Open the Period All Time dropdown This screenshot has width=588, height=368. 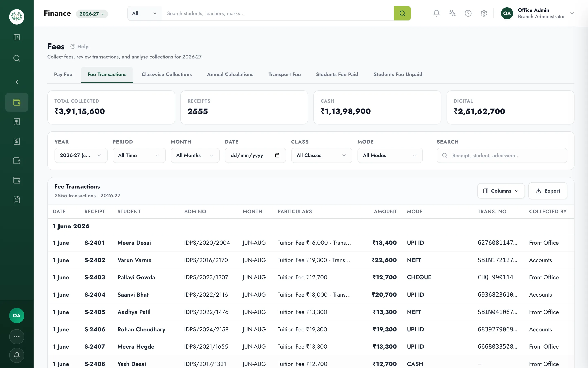(x=139, y=155)
